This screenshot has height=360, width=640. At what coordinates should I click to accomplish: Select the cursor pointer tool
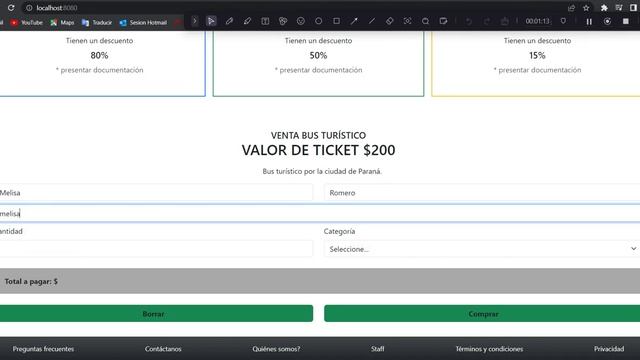coord(211,21)
